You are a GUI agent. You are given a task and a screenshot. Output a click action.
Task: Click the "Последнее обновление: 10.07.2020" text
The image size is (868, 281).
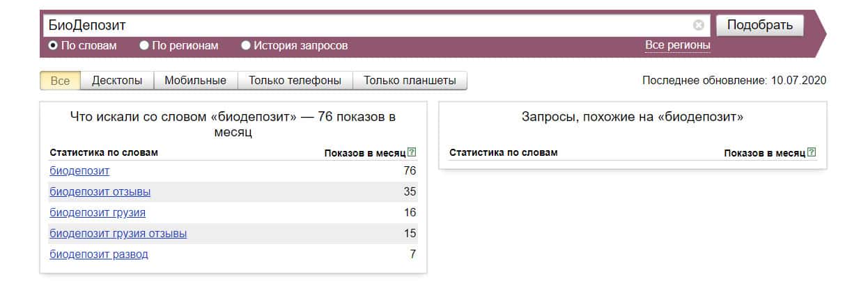coord(734,81)
